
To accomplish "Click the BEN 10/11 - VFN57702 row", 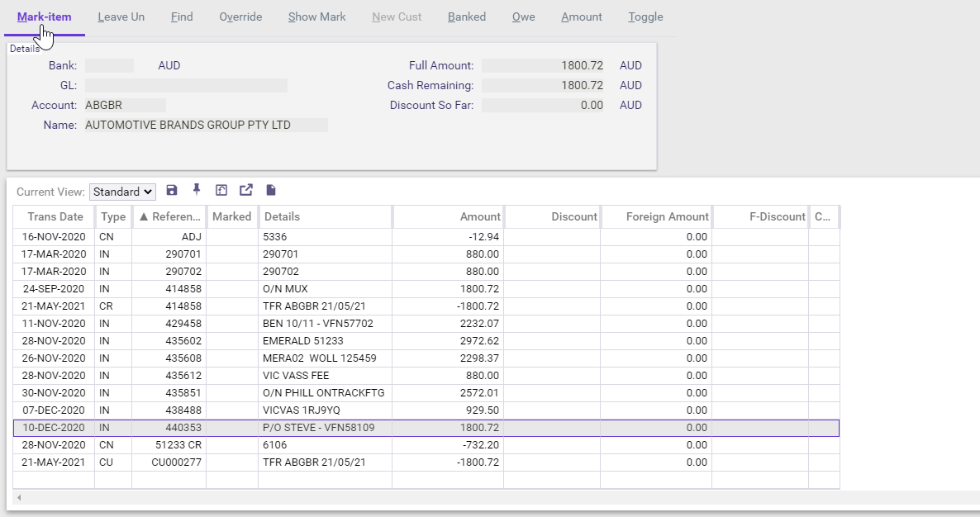I will point(426,324).
